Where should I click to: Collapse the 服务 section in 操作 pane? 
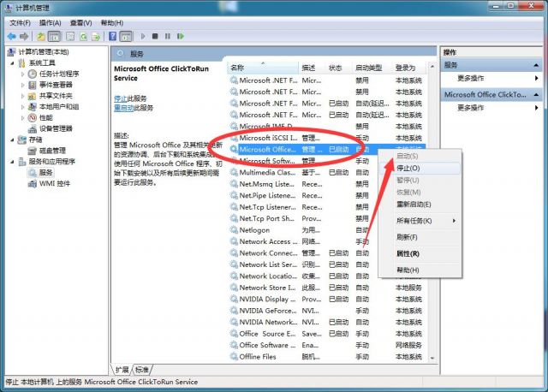pyautogui.click(x=536, y=65)
